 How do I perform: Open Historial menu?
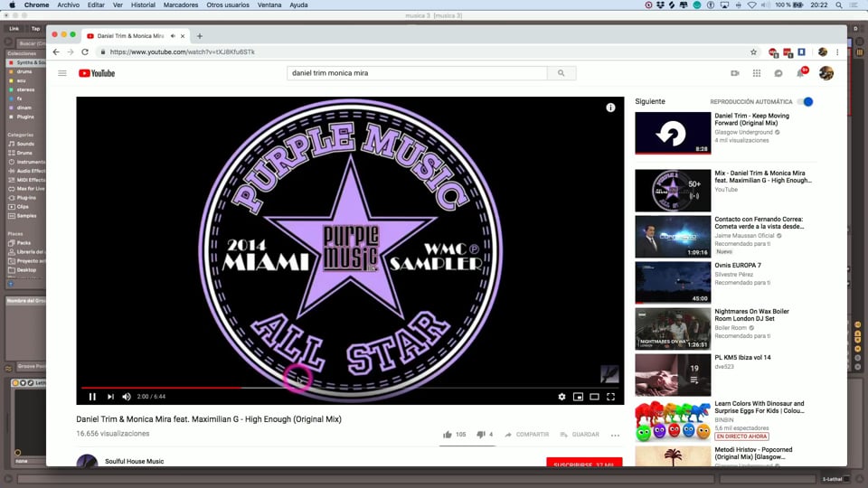pyautogui.click(x=143, y=5)
